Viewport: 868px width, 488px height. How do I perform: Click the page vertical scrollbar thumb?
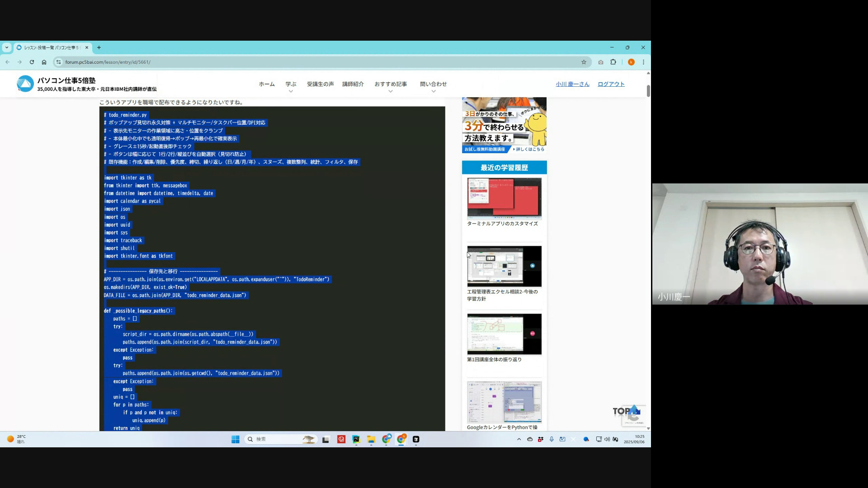tap(648, 90)
